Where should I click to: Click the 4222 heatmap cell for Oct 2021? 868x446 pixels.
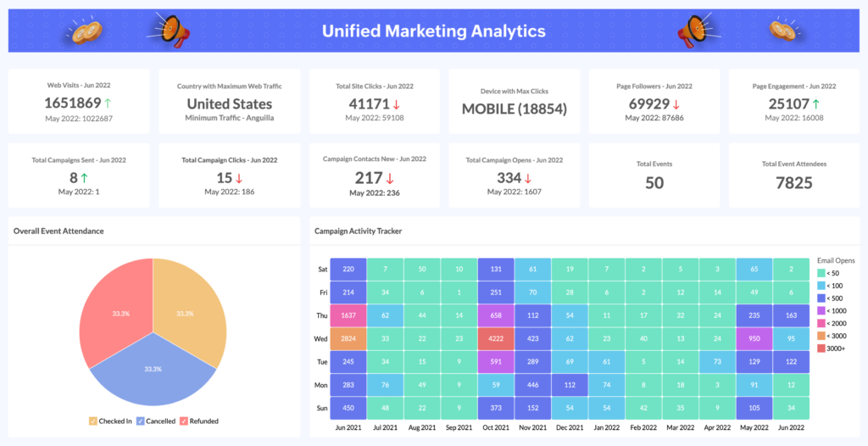tap(496, 340)
